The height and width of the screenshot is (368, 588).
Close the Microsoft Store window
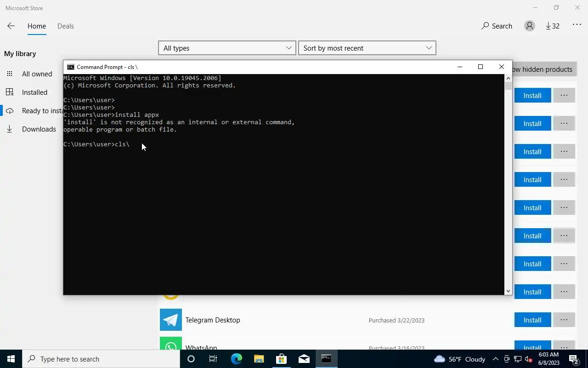[x=577, y=8]
